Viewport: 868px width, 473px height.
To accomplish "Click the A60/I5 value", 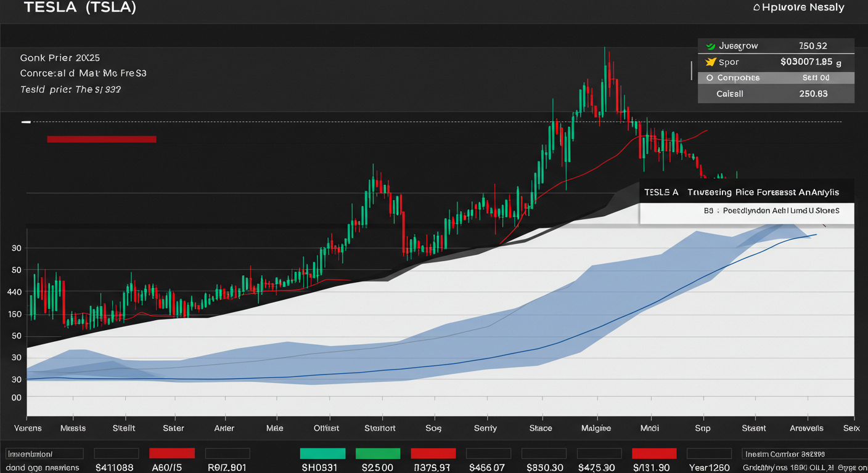I will pyautogui.click(x=168, y=467).
